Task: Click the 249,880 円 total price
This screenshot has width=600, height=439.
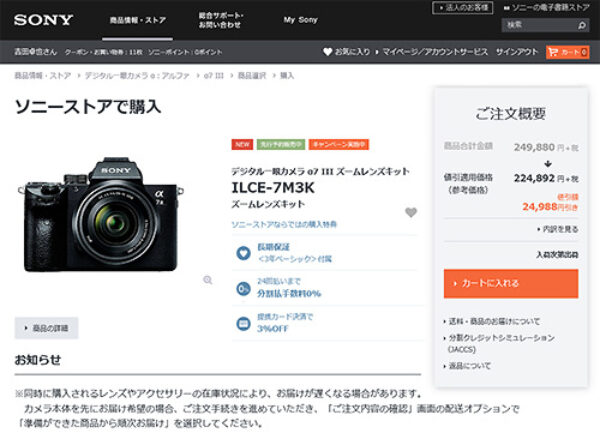Action: [546, 147]
